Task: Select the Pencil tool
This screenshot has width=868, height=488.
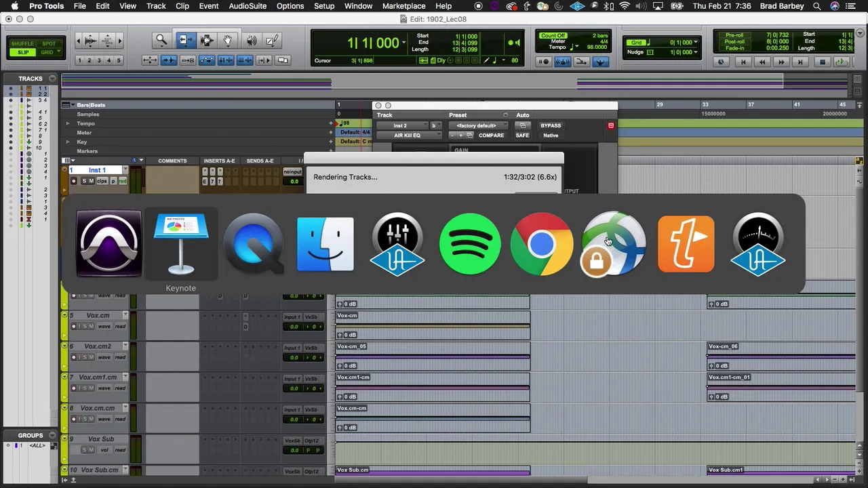Action: (272, 41)
